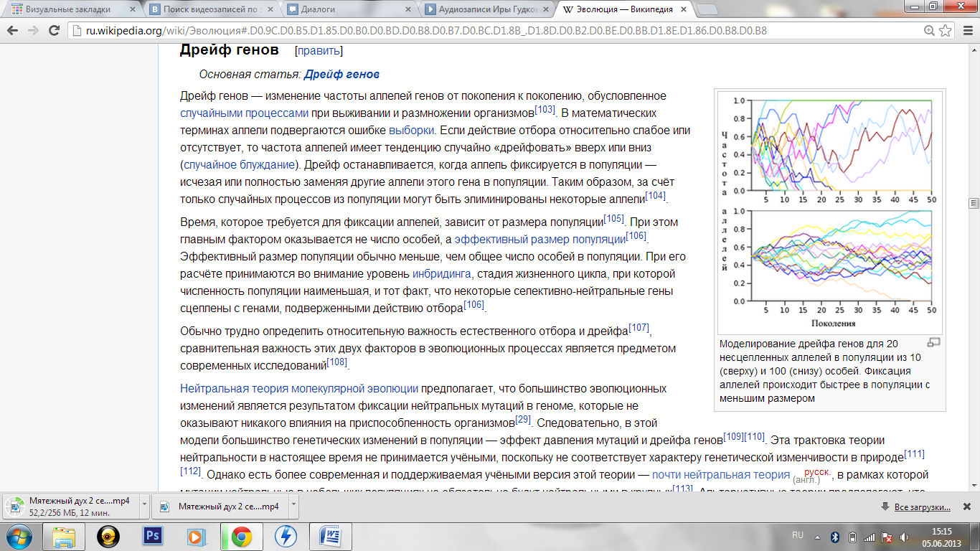This screenshot has width=980, height=551.
Task: Open the Bluetooth tray icon
Action: click(835, 536)
